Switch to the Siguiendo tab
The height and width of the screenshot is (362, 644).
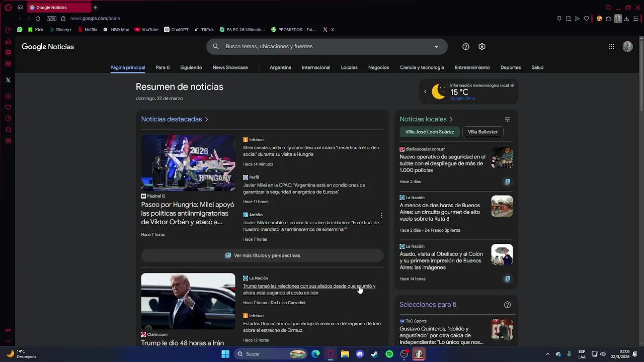click(191, 67)
